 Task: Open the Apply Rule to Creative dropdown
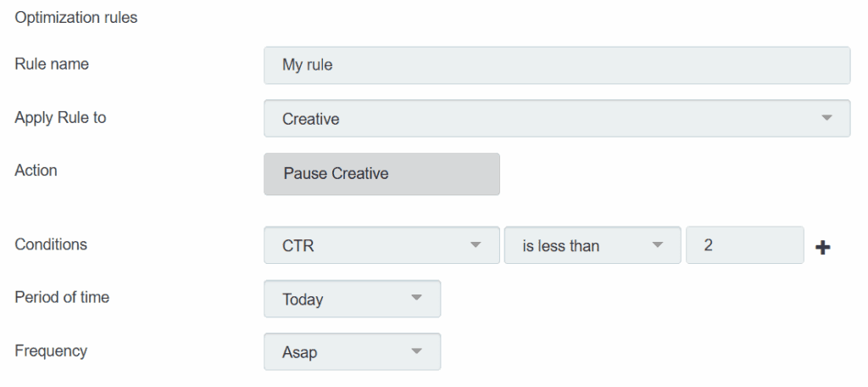556,119
